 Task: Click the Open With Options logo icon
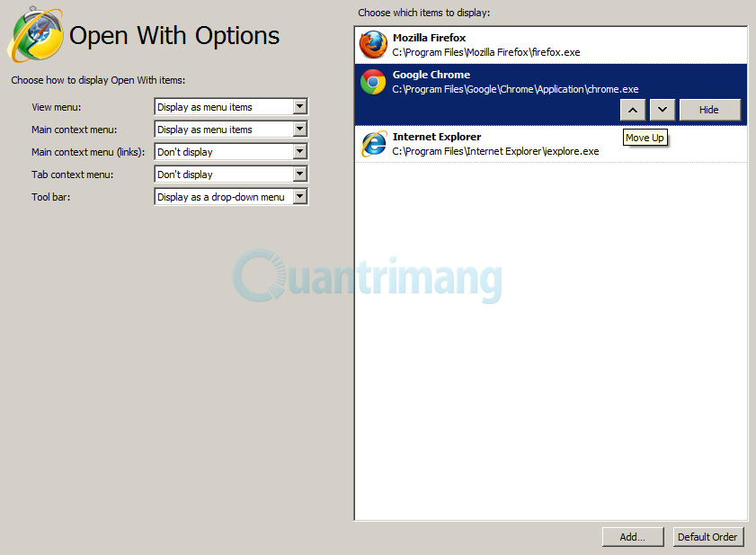[x=35, y=34]
